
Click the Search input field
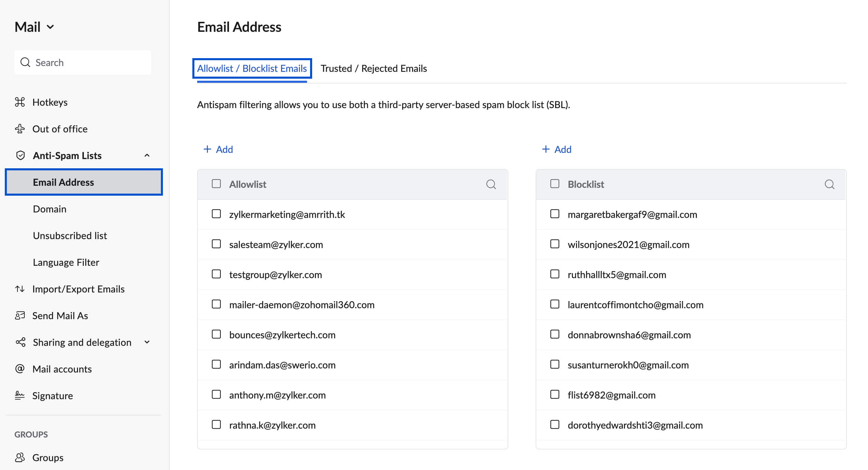click(x=82, y=62)
